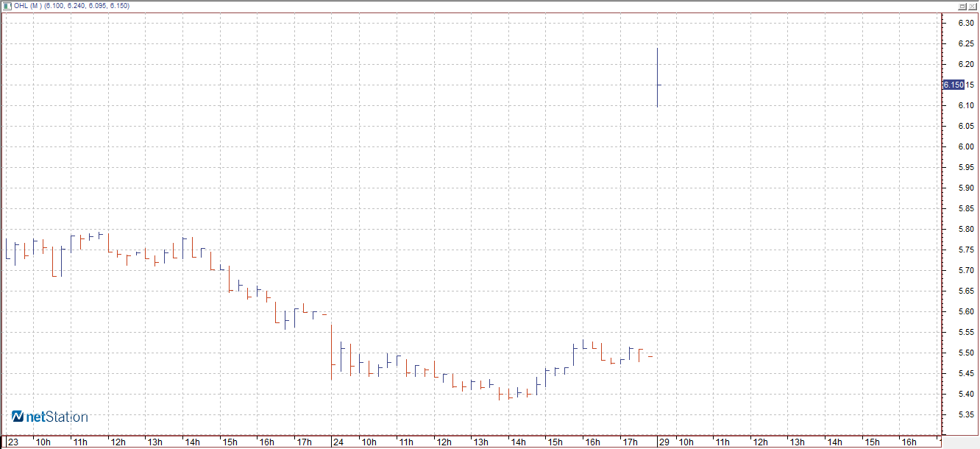Select the 5.80 price axis label
The width and height of the screenshot is (980, 449).
[966, 229]
